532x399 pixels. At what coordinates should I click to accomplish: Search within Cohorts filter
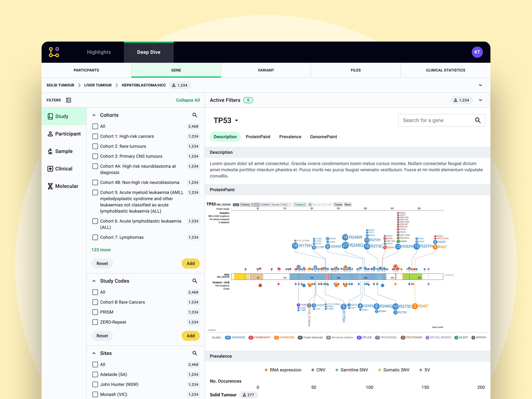tap(195, 115)
